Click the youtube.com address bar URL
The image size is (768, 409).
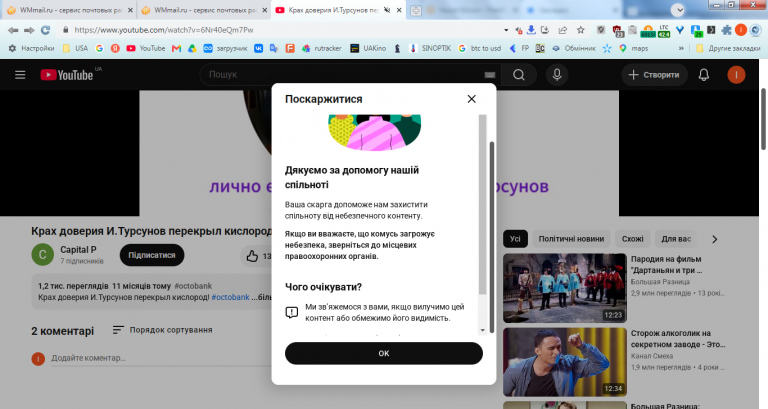tap(164, 30)
